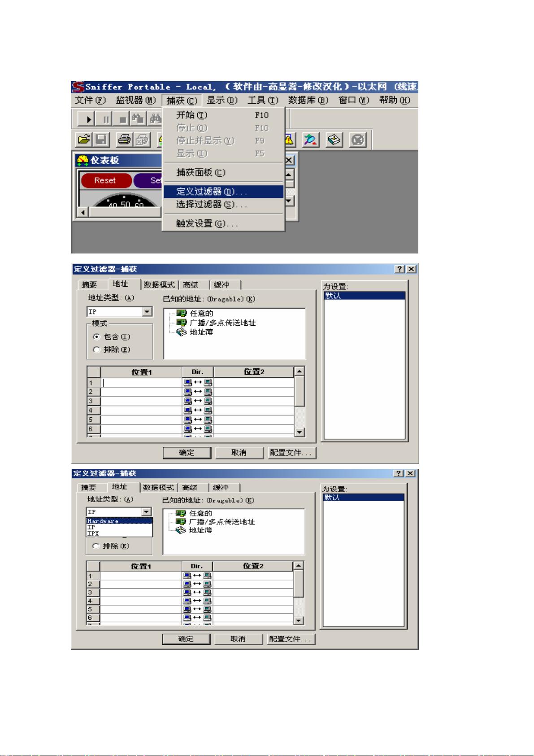Choose Hardware in the address type list
The height and width of the screenshot is (756, 534).
point(119,521)
